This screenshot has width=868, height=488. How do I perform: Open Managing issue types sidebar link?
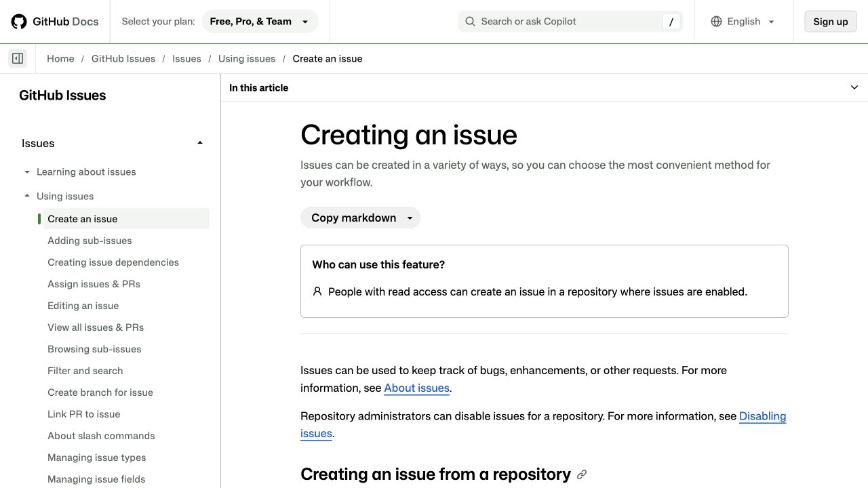tap(96, 457)
